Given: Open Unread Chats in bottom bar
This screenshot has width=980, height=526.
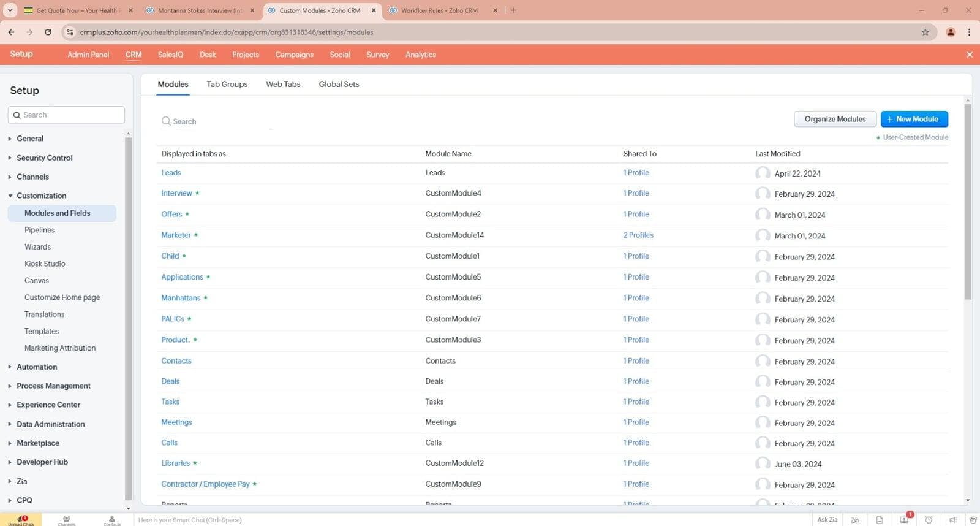Looking at the screenshot, I should [21, 520].
